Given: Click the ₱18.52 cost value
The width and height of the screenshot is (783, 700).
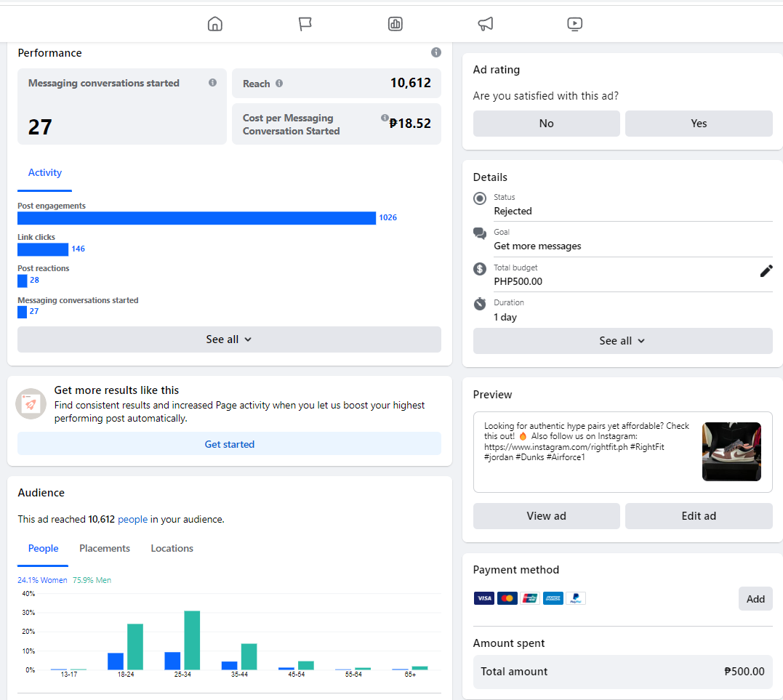Looking at the screenshot, I should 410,124.
